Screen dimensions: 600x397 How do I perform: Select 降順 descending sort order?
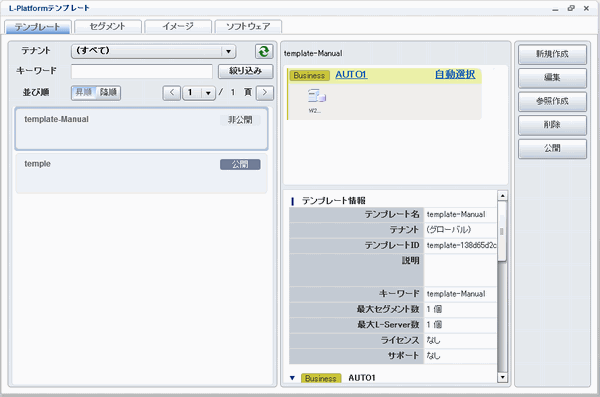coord(108,93)
